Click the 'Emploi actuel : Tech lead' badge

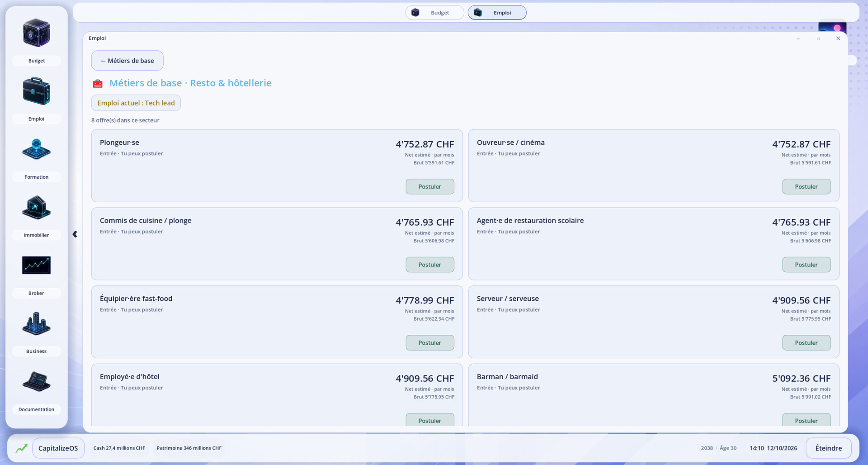coord(136,103)
